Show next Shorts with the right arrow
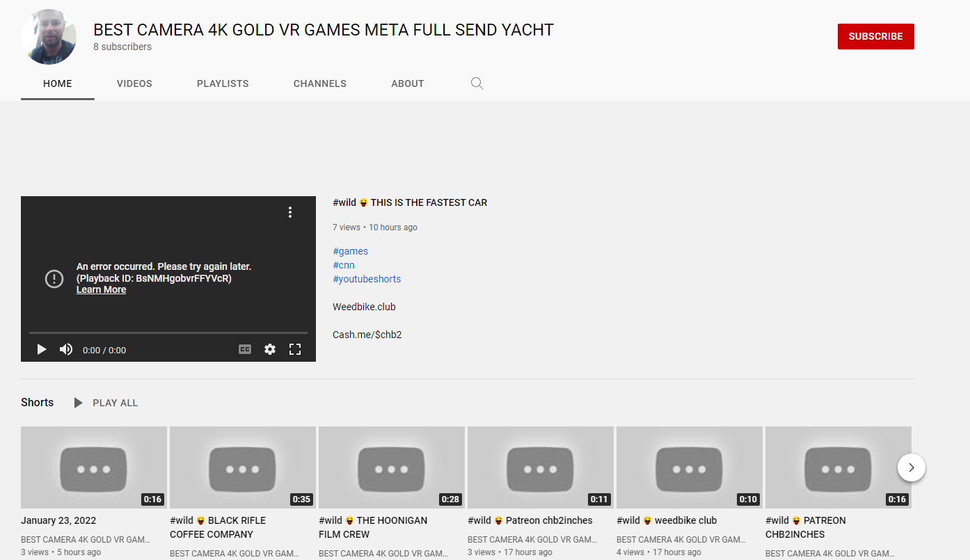This screenshot has height=560, width=970. coord(912,467)
